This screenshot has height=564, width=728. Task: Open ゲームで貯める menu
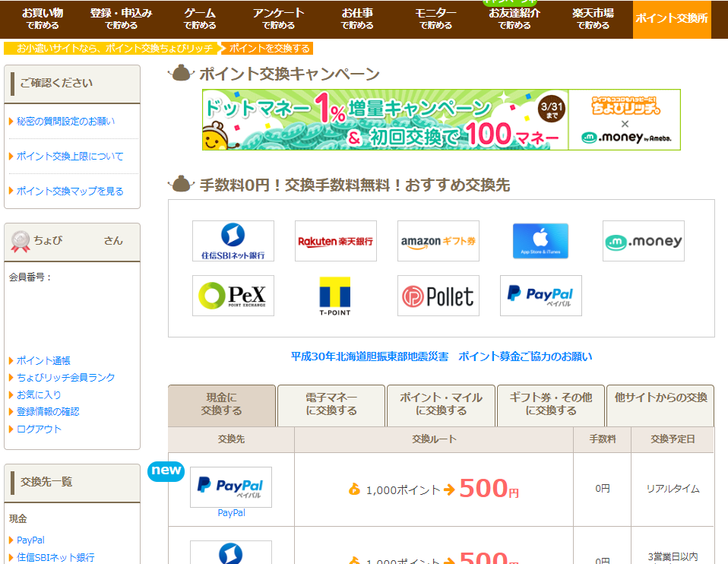(200, 19)
